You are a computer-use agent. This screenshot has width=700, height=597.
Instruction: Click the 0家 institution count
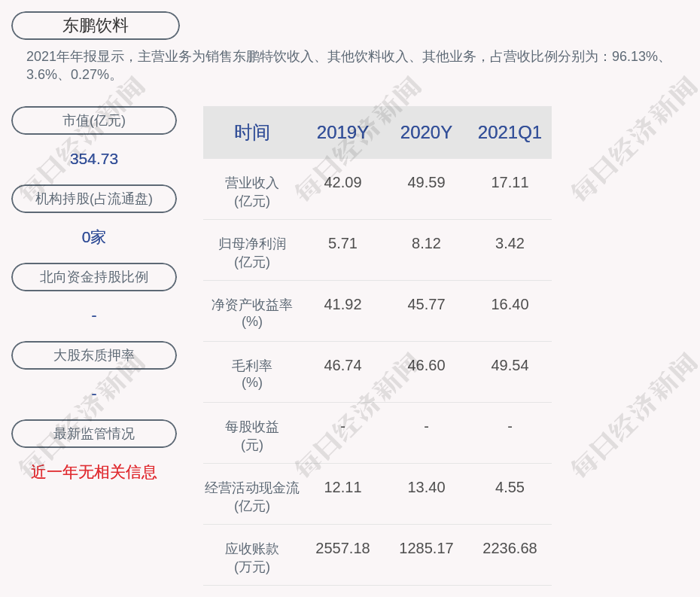pos(94,237)
